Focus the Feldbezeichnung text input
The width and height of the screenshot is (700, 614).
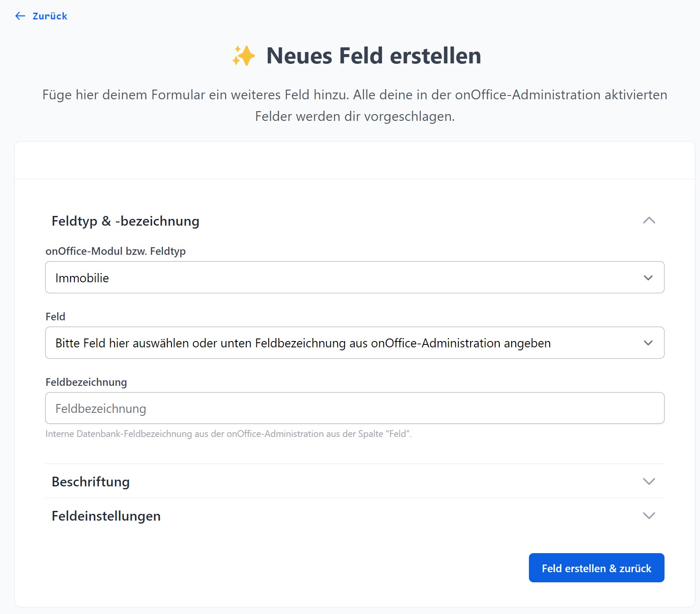click(354, 408)
